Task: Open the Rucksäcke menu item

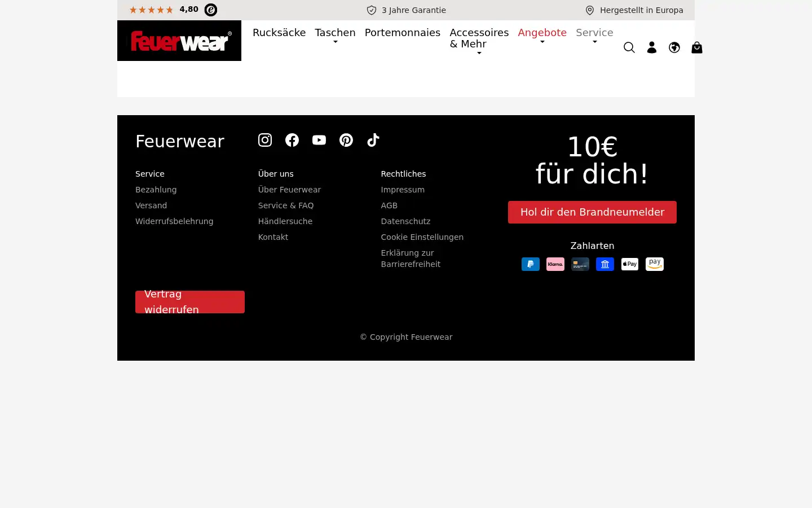Action: pyautogui.click(x=279, y=33)
